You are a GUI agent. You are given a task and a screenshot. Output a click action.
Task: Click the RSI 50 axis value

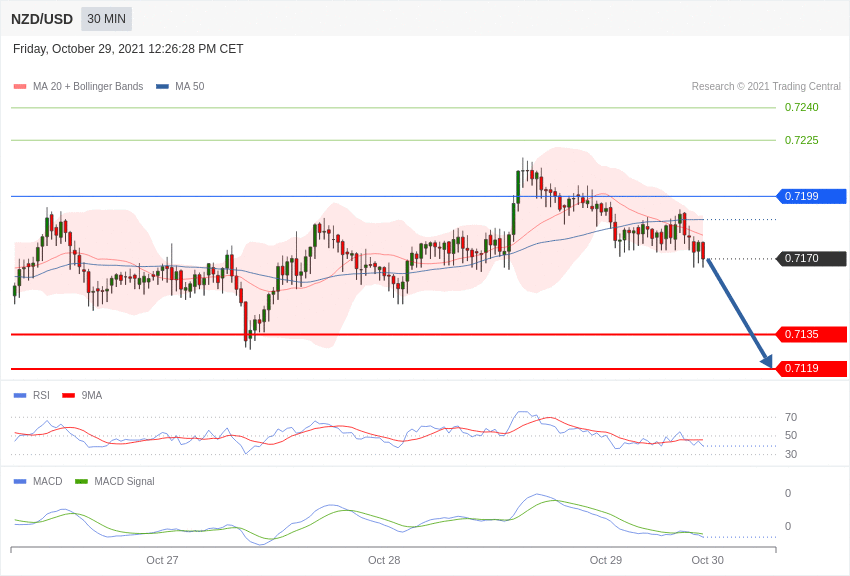pyautogui.click(x=791, y=435)
